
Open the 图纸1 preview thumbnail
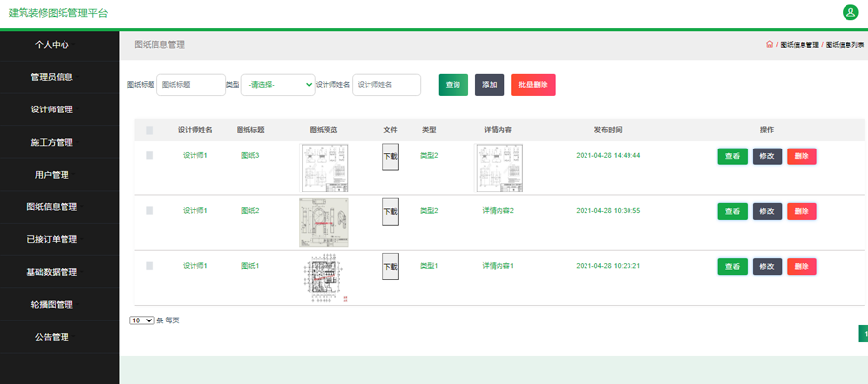coord(326,278)
